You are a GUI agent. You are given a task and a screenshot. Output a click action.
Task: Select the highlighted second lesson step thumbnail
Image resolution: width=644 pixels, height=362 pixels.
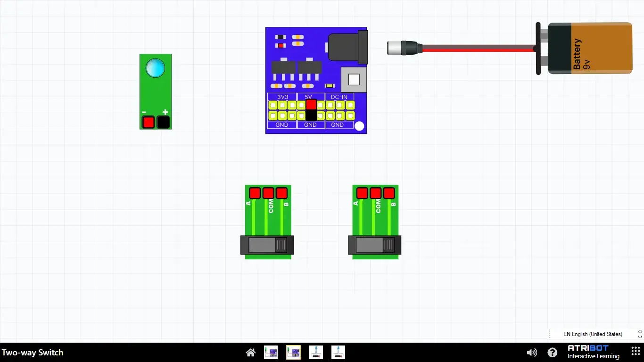[293, 353]
